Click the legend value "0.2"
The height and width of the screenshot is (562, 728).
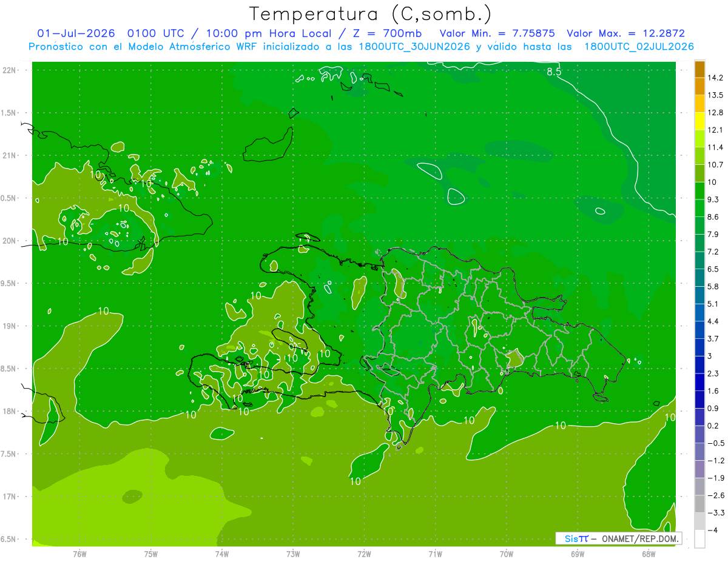pos(714,426)
